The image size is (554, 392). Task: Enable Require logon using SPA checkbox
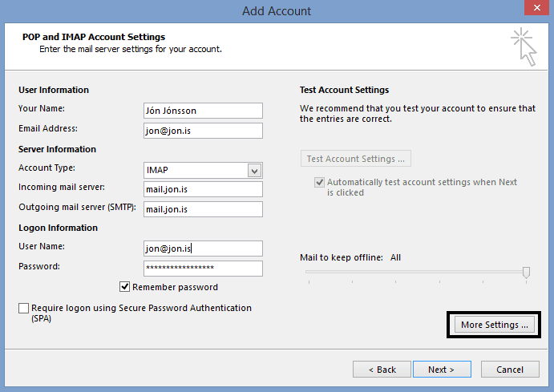coord(23,309)
